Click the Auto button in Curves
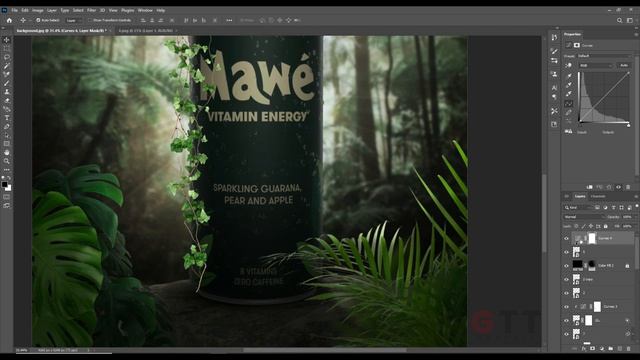Image resolution: width=640 pixels, height=360 pixels. click(x=624, y=65)
